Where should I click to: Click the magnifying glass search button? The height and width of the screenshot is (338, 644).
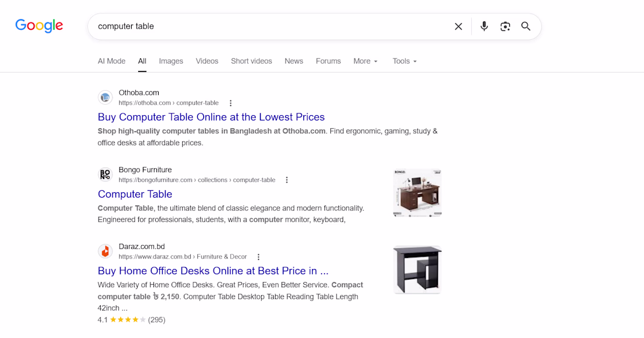click(526, 26)
